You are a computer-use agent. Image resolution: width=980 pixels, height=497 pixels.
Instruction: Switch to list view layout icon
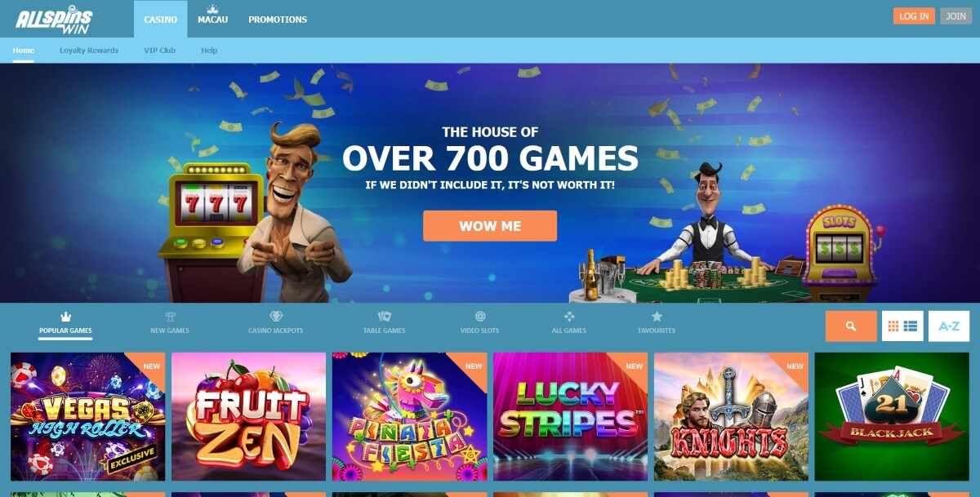911,326
